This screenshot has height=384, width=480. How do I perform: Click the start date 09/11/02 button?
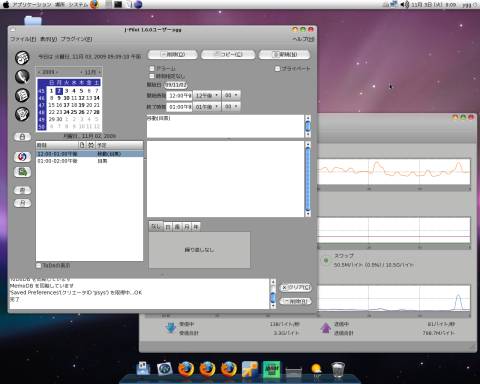pyautogui.click(x=176, y=85)
